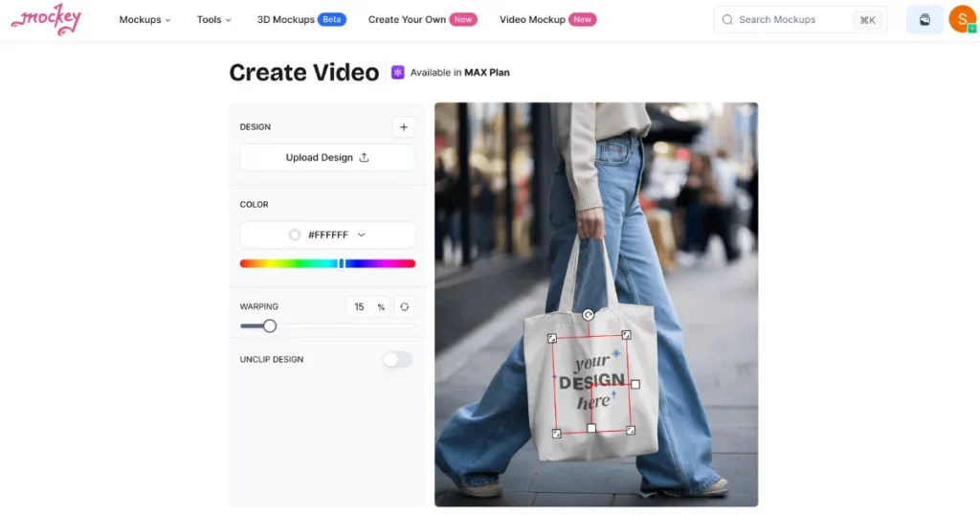Click the Mockups menu chevron
The width and height of the screenshot is (980, 515).
click(167, 21)
